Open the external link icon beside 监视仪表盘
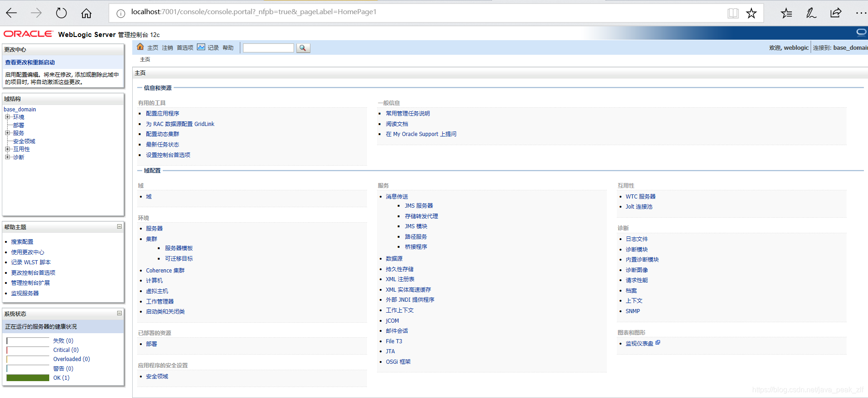This screenshot has width=868, height=398. (658, 342)
